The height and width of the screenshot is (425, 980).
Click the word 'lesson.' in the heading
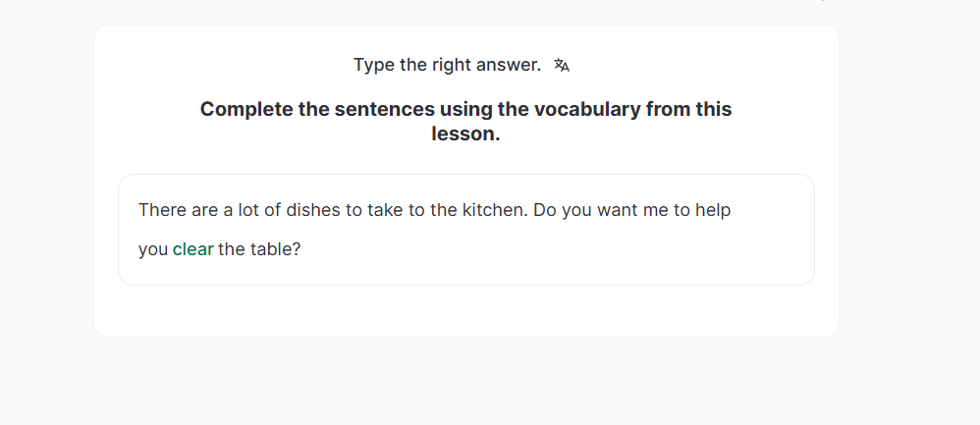coord(465,134)
